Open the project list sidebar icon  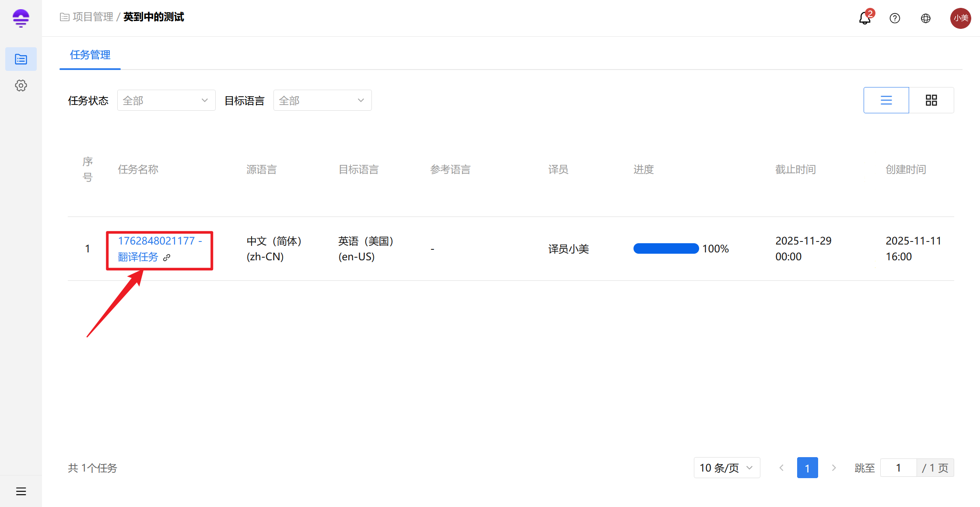point(21,59)
